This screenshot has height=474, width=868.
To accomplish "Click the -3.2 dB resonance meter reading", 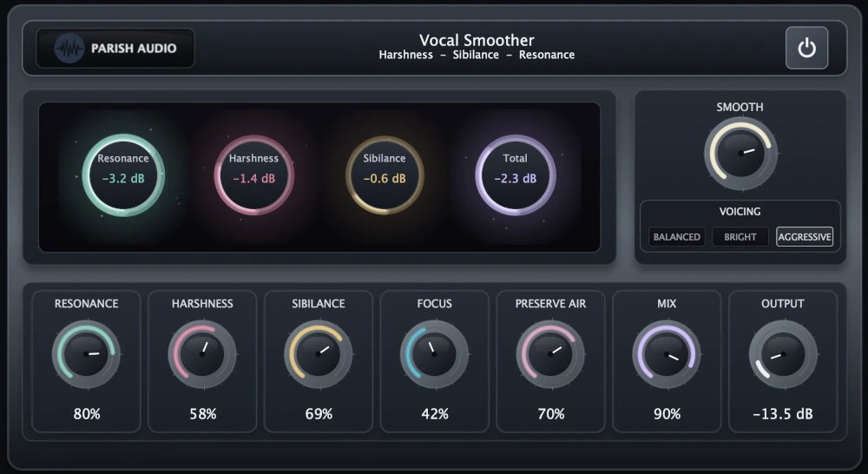I will pyautogui.click(x=123, y=179).
